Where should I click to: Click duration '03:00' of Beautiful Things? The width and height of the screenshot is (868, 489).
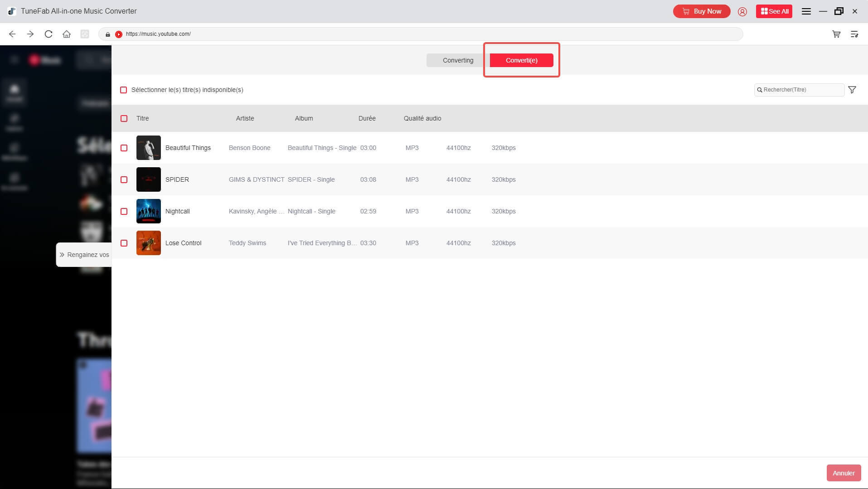point(368,148)
